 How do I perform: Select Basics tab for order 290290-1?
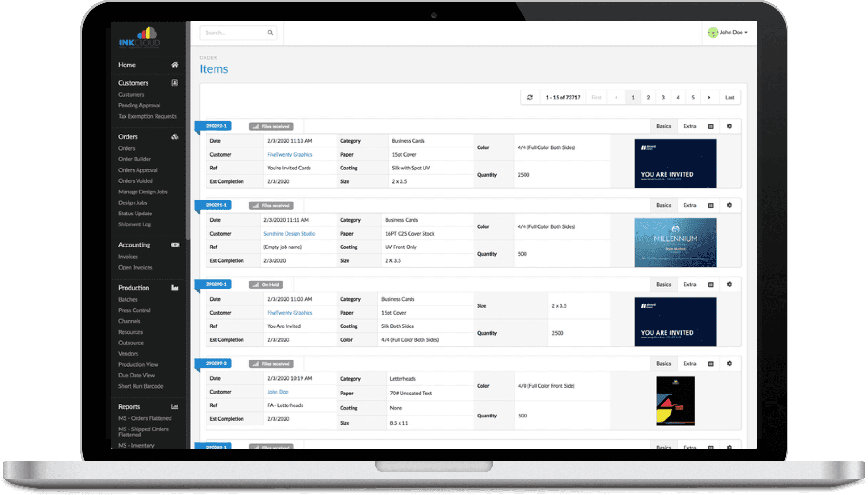point(663,284)
